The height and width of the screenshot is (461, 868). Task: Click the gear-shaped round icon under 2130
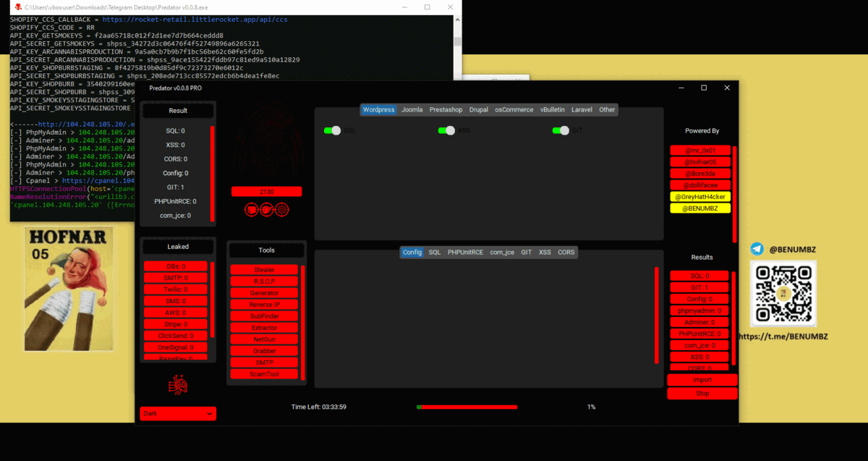click(x=282, y=210)
